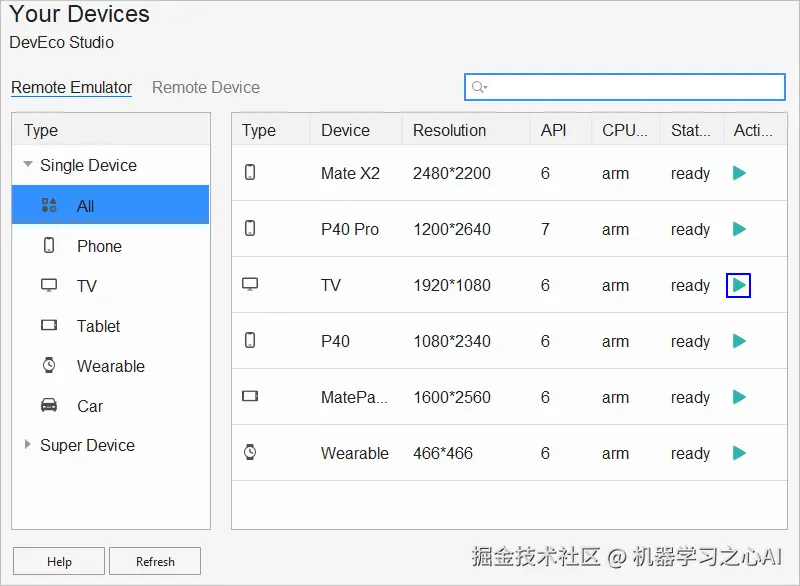The image size is (800, 586).
Task: Switch to the Remote Device tab
Action: click(x=206, y=88)
